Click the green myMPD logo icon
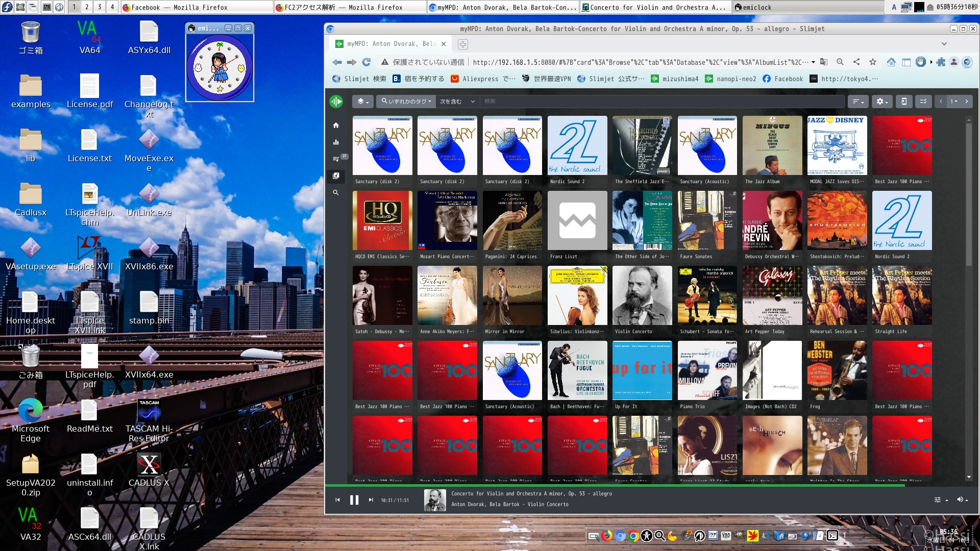Image resolution: width=980 pixels, height=551 pixels. (x=336, y=102)
